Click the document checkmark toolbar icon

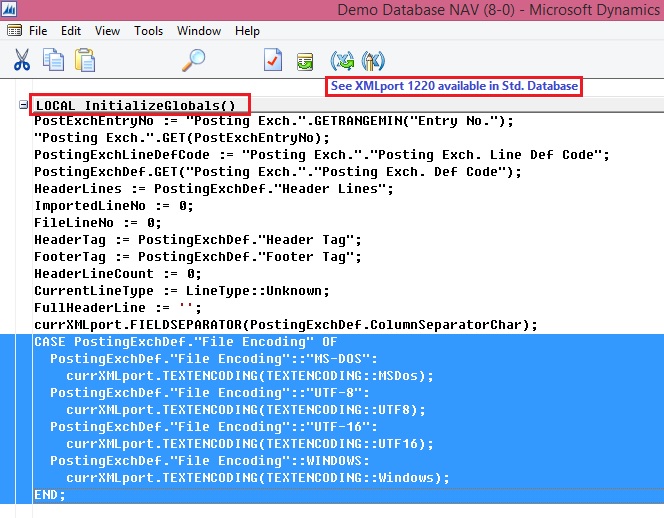[273, 60]
